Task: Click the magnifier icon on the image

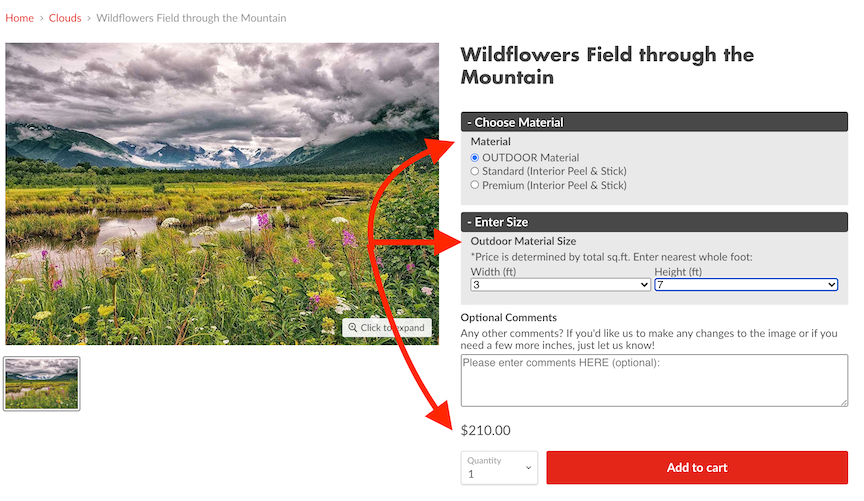Action: (x=353, y=328)
